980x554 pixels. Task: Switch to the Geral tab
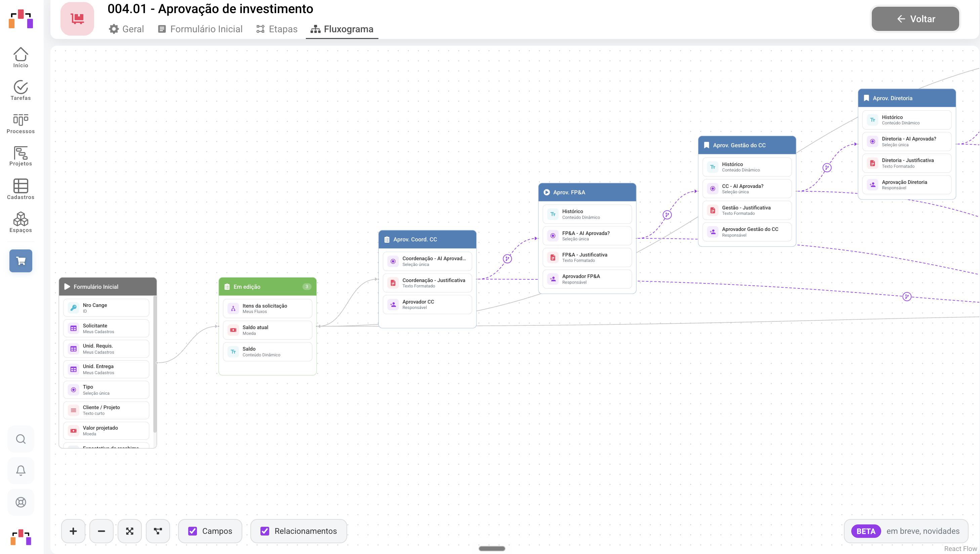[x=126, y=29]
